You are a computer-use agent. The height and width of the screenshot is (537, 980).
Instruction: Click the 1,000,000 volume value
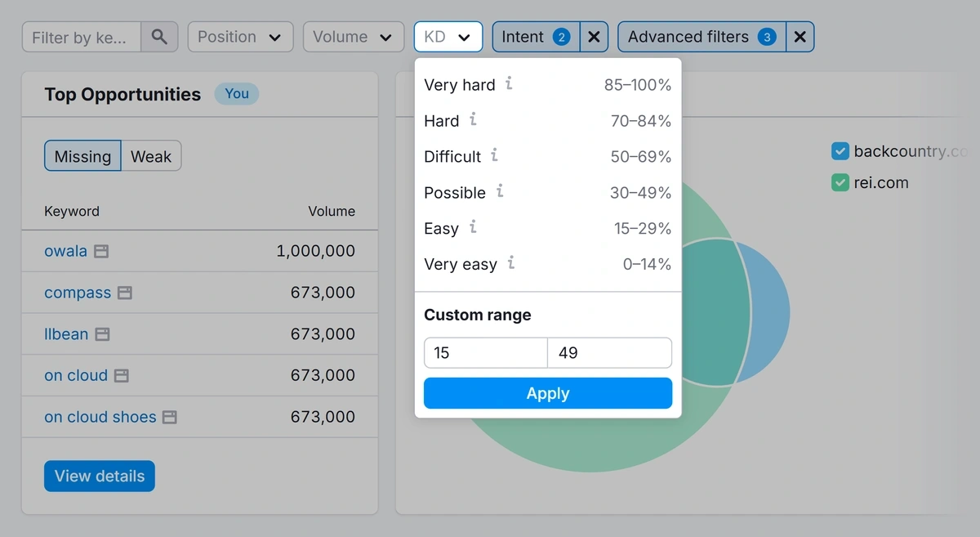pyautogui.click(x=316, y=251)
